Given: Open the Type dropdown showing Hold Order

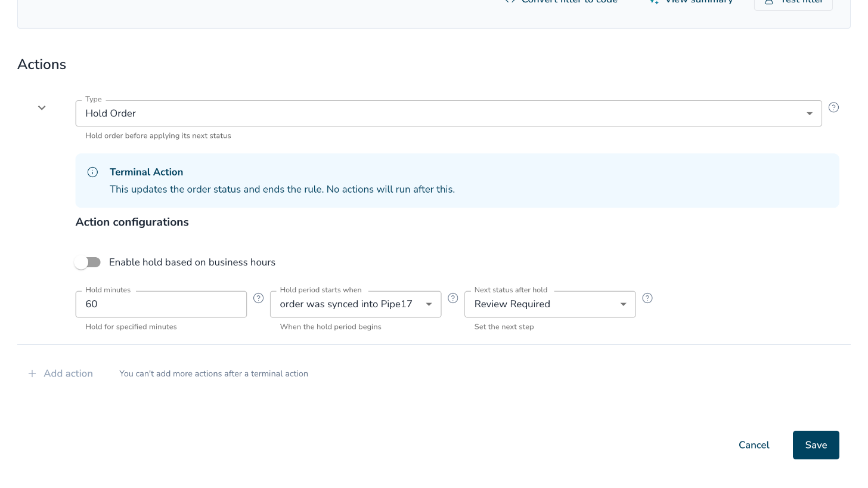Looking at the screenshot, I should tap(448, 113).
